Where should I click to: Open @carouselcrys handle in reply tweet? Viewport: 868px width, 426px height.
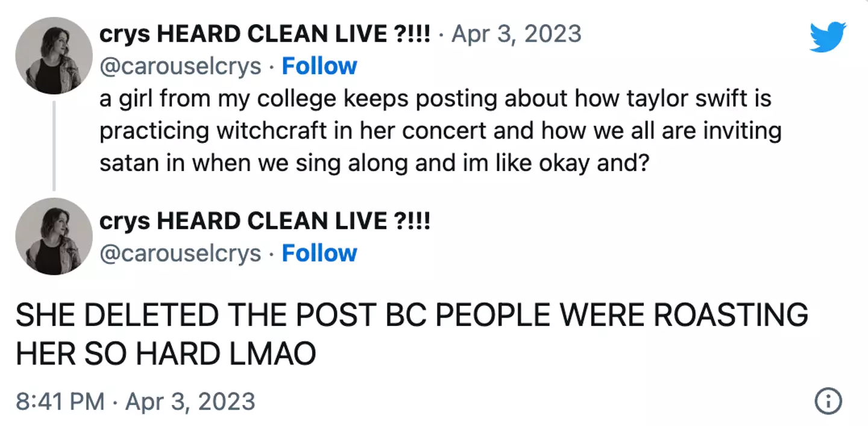tap(180, 253)
